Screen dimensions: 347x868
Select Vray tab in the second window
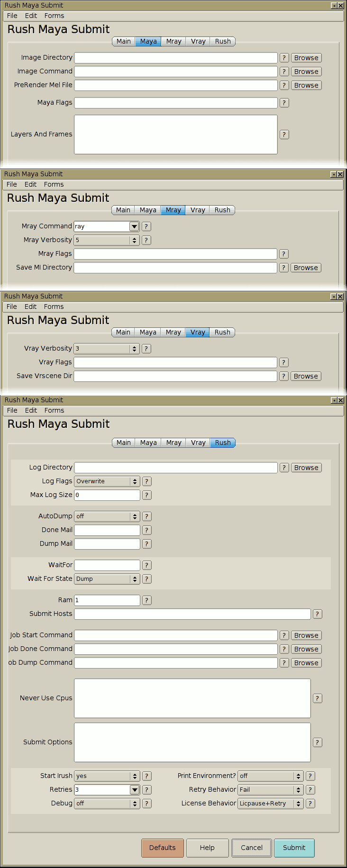click(198, 210)
